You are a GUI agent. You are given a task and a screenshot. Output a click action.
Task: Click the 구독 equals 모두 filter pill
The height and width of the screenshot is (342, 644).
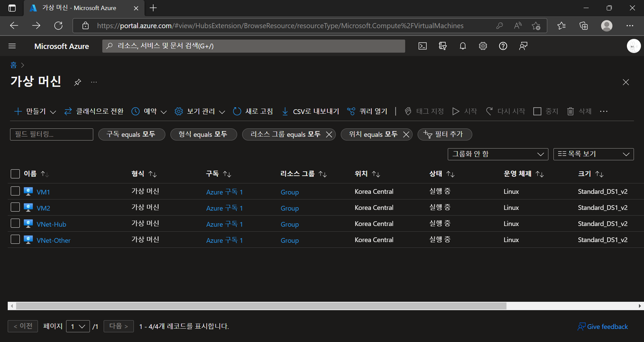click(x=132, y=134)
